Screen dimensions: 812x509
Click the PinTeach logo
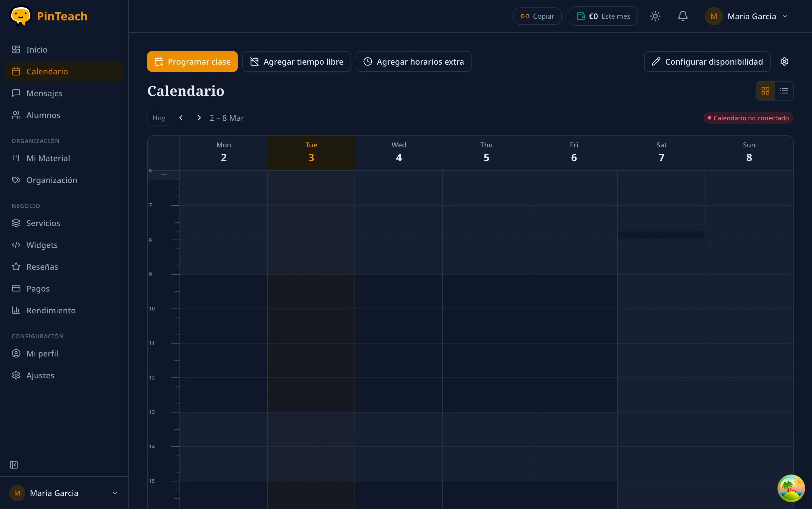(x=49, y=16)
